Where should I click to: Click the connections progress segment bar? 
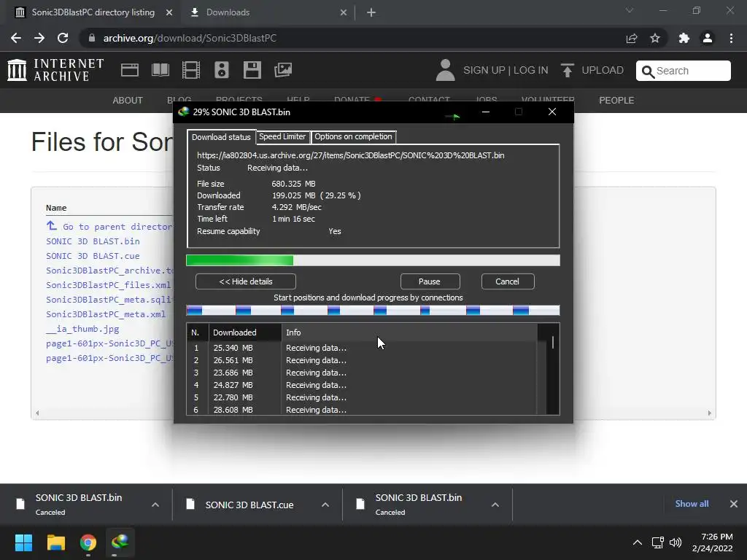373,311
